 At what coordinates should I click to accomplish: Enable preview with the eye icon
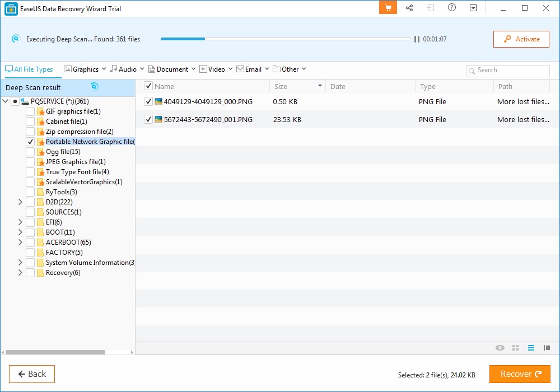(500, 348)
